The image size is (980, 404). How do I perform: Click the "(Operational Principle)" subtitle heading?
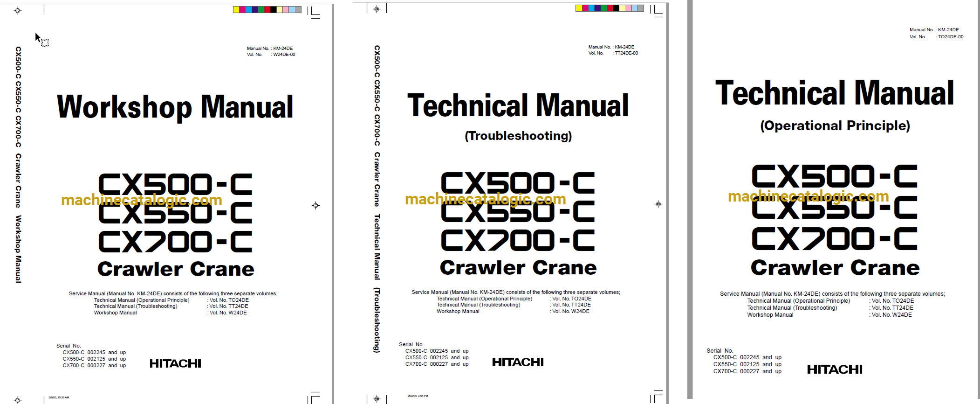tap(835, 125)
